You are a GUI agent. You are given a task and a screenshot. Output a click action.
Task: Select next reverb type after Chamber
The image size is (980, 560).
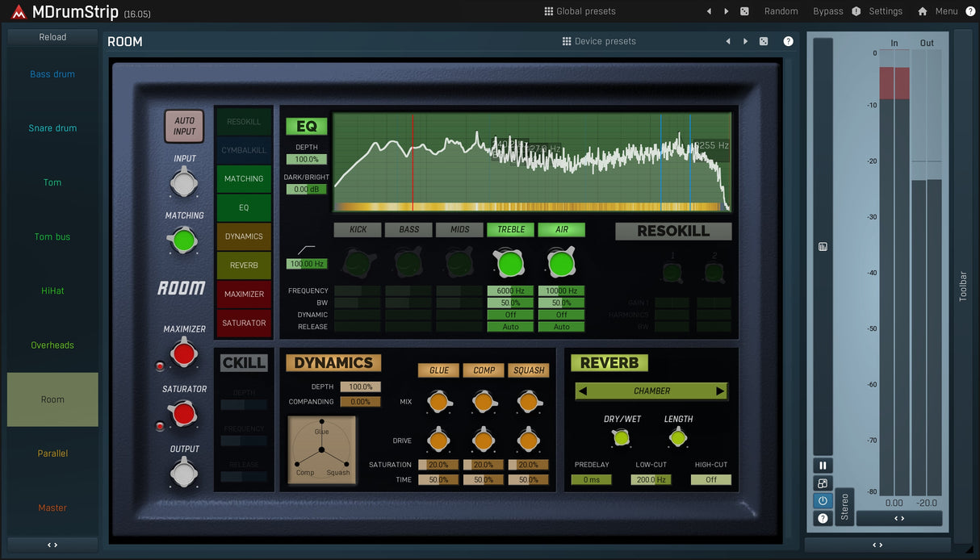tap(720, 391)
